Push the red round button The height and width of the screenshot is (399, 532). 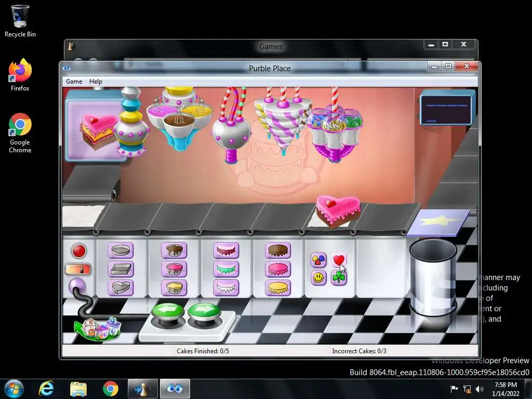(79, 251)
